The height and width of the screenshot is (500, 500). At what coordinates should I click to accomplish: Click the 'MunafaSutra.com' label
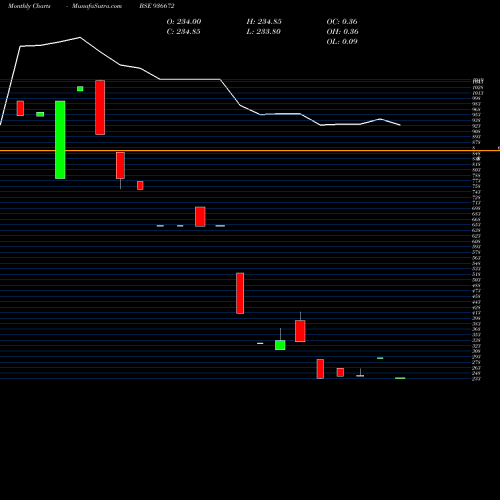tap(97, 6)
